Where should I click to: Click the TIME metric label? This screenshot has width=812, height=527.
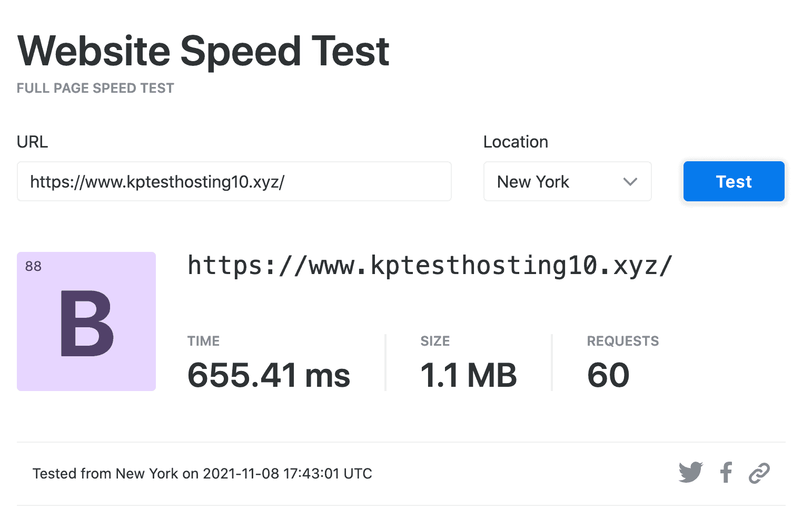coord(203,341)
